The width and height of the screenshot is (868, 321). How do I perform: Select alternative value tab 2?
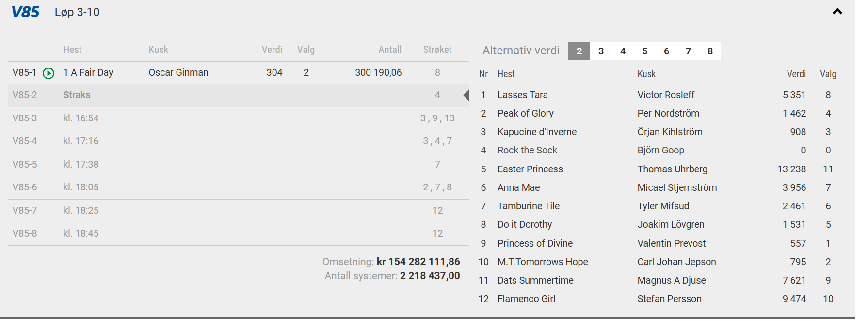click(579, 51)
